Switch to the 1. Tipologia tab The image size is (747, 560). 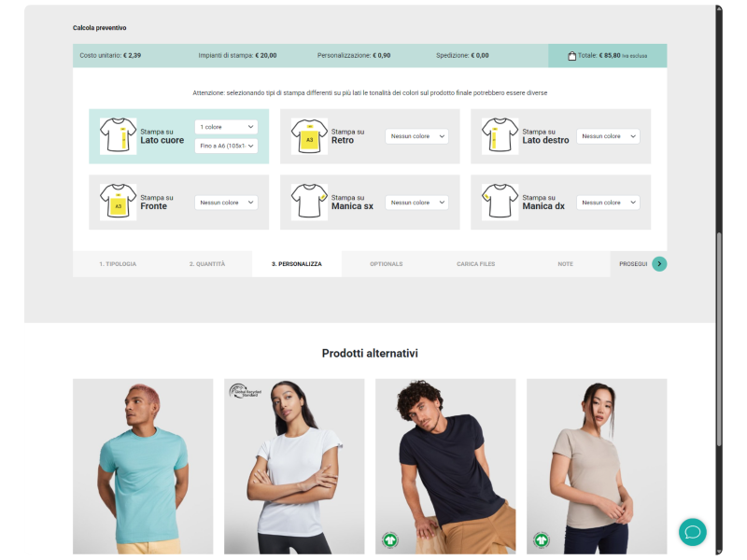tap(118, 264)
